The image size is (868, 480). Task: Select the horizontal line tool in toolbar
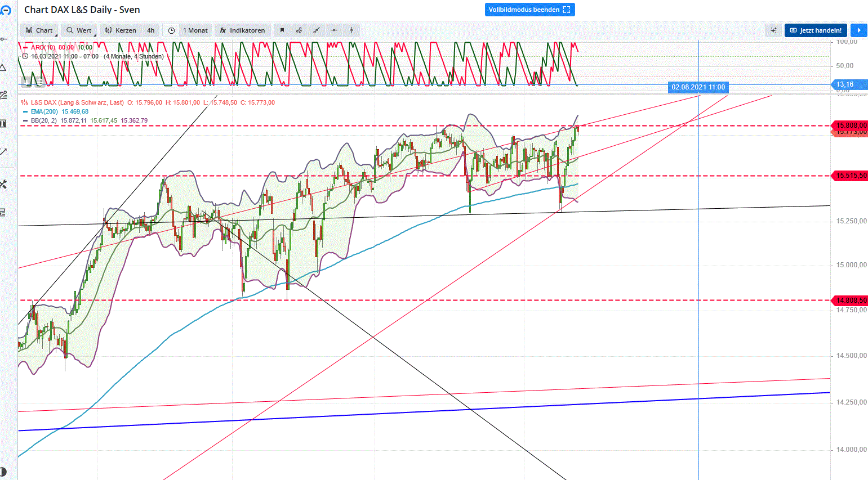pyautogui.click(x=334, y=30)
